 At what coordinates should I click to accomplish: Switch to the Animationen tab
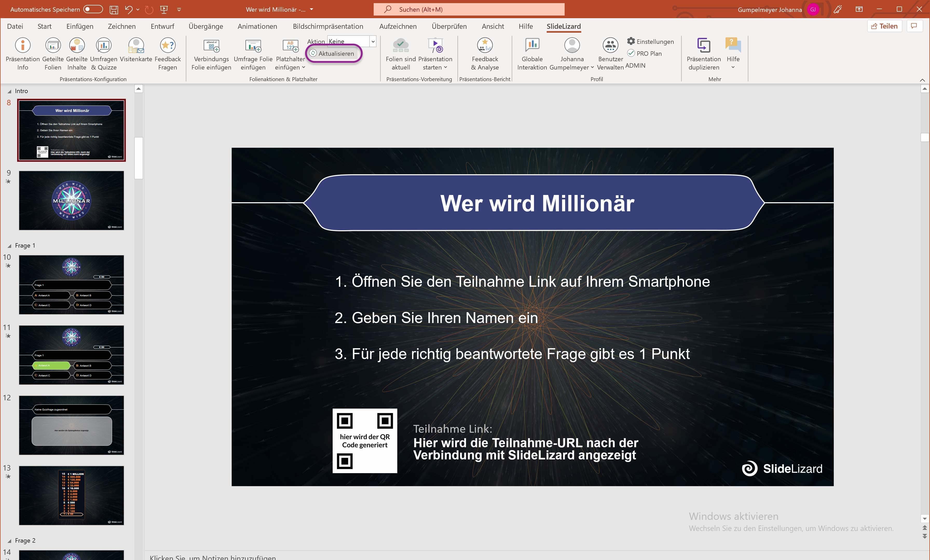point(257,26)
